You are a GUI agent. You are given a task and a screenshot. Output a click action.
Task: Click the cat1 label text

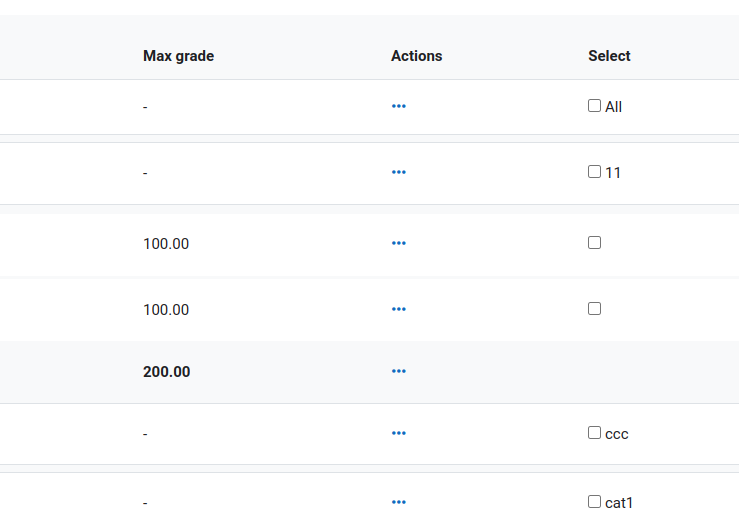[x=619, y=503]
